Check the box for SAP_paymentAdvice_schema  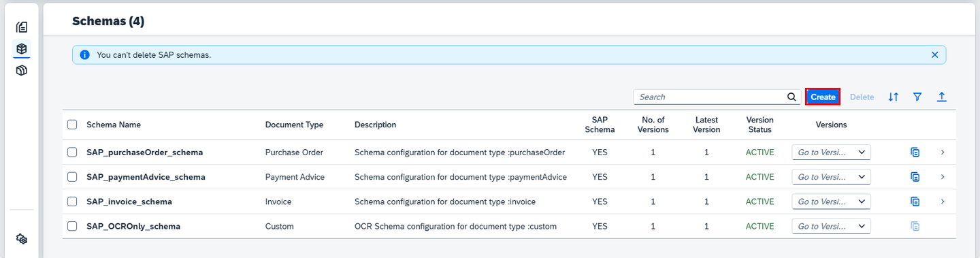[x=72, y=177]
